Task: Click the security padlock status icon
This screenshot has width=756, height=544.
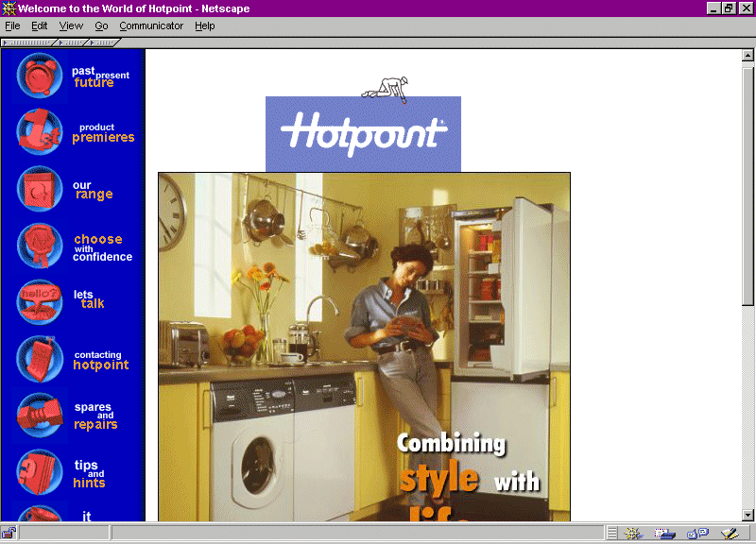Action: [x=9, y=533]
